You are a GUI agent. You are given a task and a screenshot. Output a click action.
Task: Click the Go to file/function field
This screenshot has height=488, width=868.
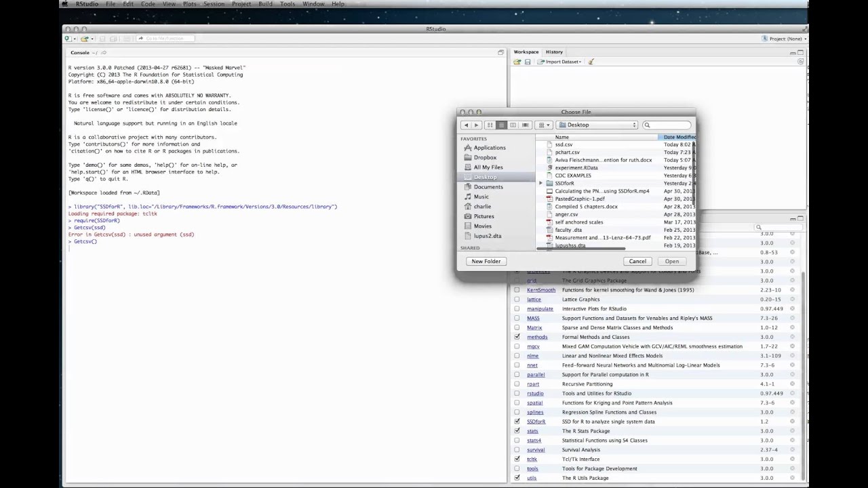(x=165, y=39)
